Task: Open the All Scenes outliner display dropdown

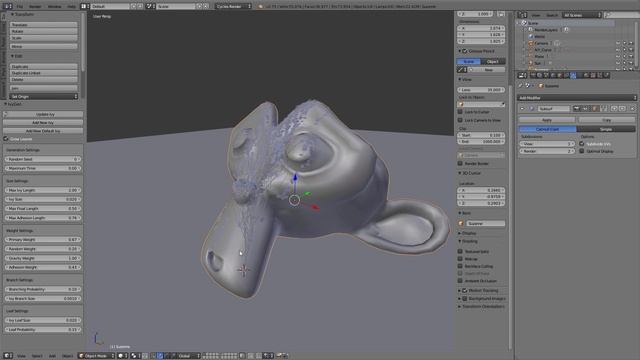Action: pyautogui.click(x=582, y=15)
